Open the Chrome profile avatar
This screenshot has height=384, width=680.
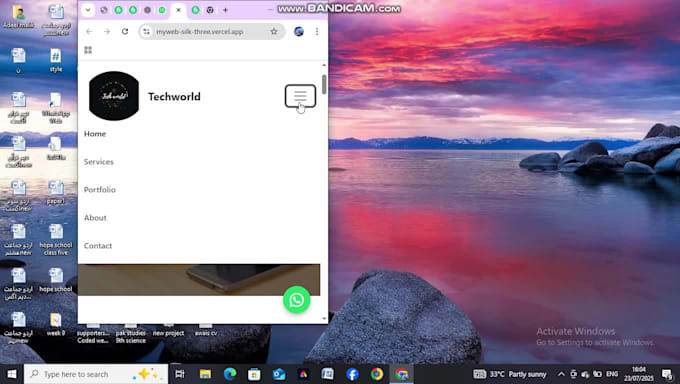[x=299, y=31]
